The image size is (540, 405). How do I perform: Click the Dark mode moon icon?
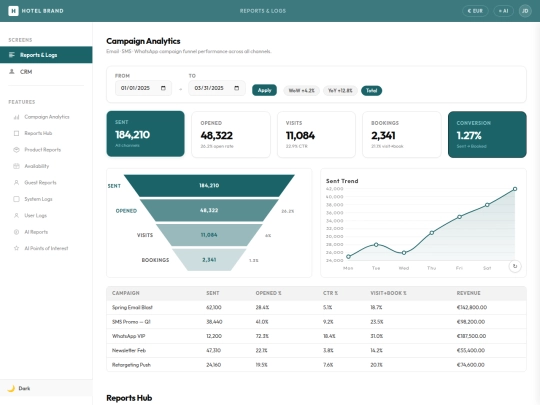[x=11, y=388]
